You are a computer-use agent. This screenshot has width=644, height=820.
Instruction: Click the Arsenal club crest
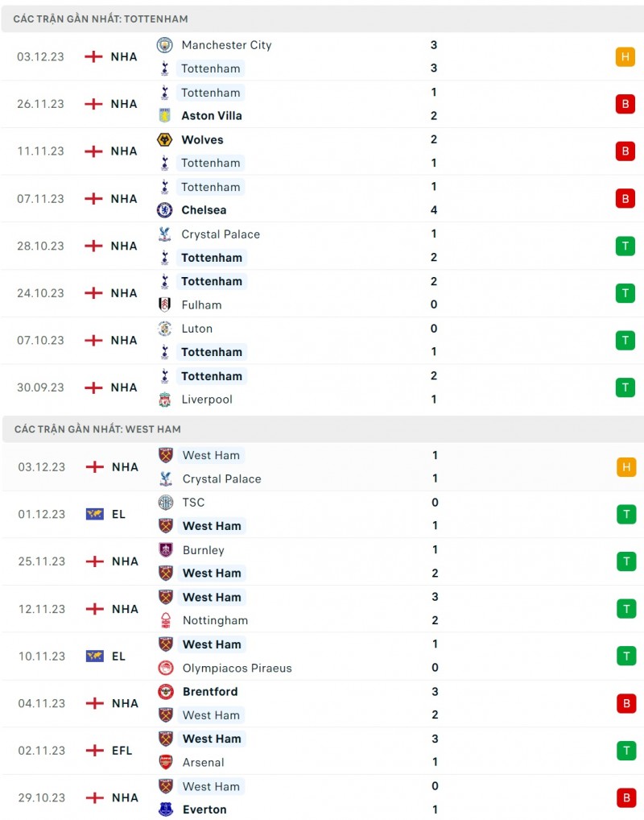click(x=165, y=762)
